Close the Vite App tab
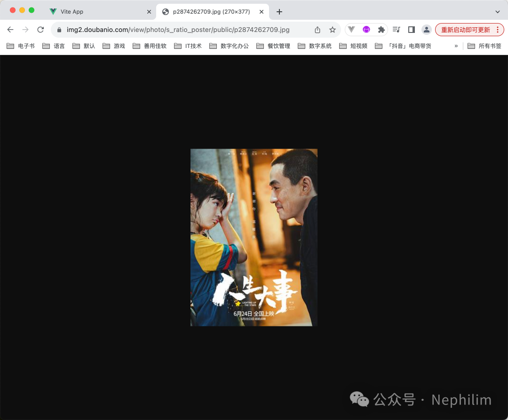 (149, 12)
